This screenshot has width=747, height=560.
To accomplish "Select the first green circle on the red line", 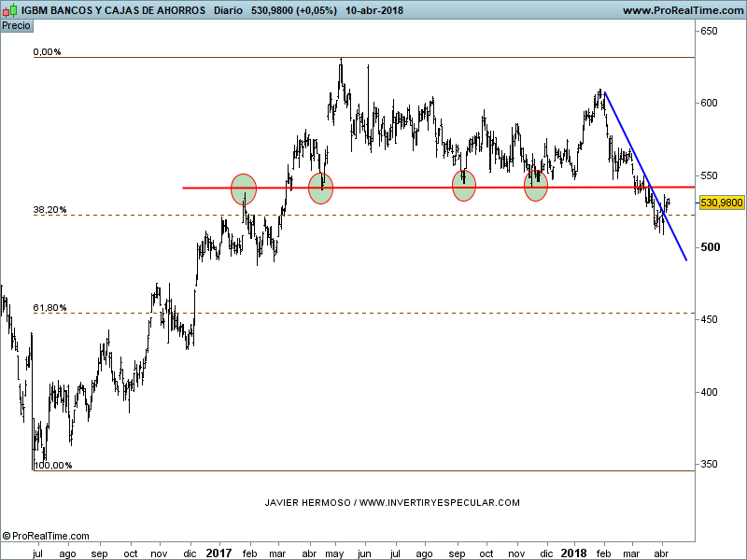I will coord(243,189).
